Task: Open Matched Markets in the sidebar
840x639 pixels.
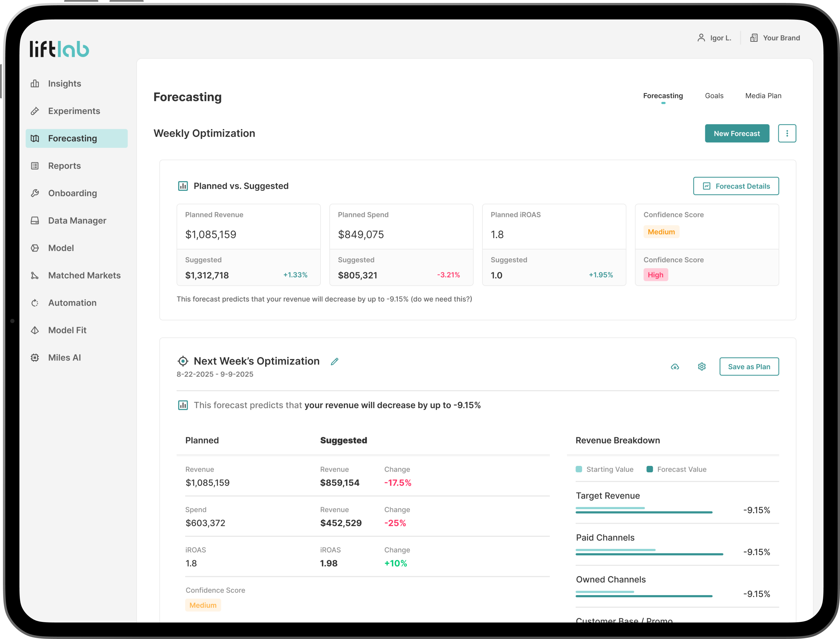Action: point(84,275)
